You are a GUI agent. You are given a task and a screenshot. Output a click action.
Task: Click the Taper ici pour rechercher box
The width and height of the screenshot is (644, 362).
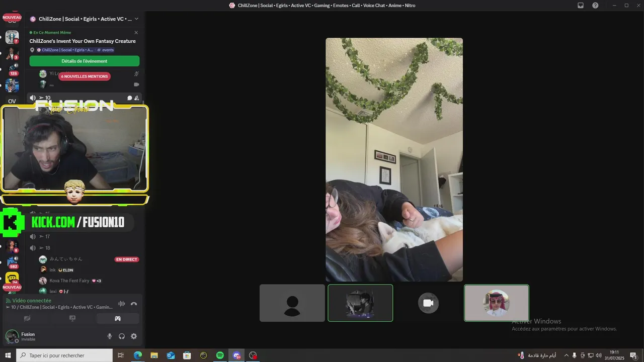64,355
